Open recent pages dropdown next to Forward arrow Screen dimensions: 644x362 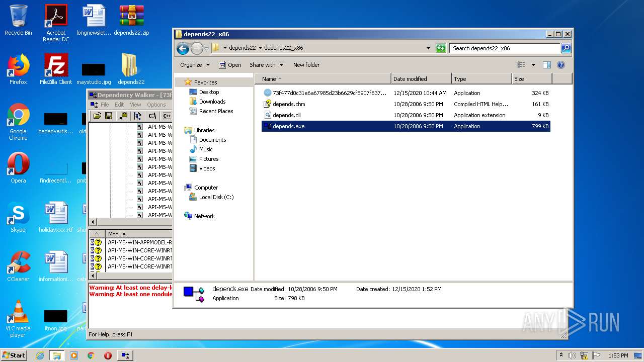point(206,49)
